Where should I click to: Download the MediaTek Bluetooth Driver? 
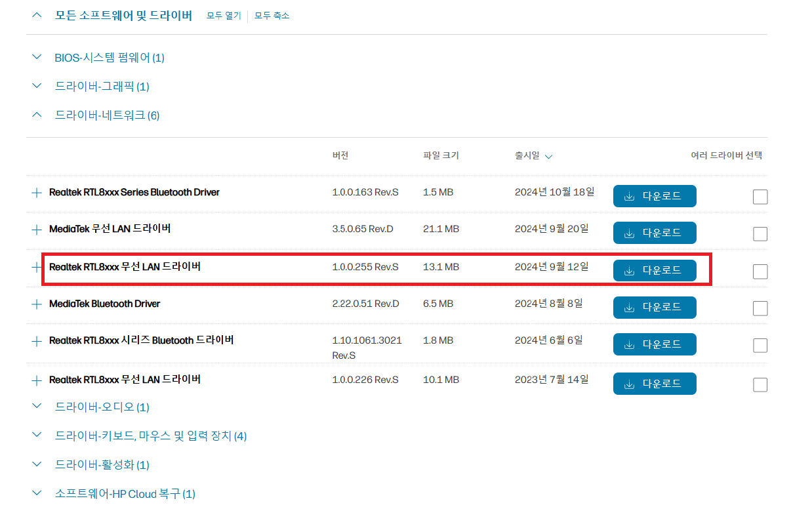[655, 307]
